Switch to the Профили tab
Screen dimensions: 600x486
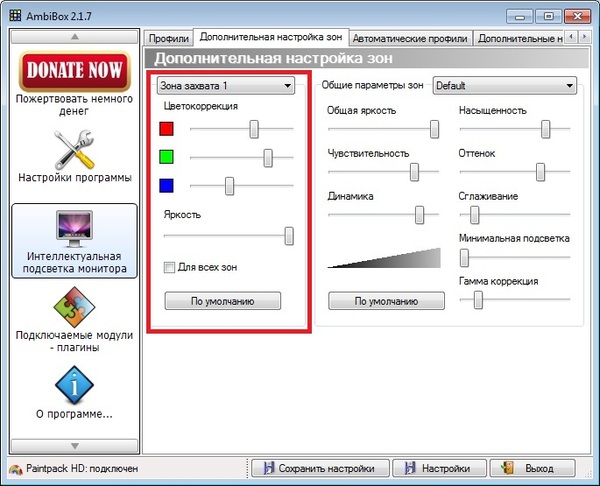click(168, 39)
